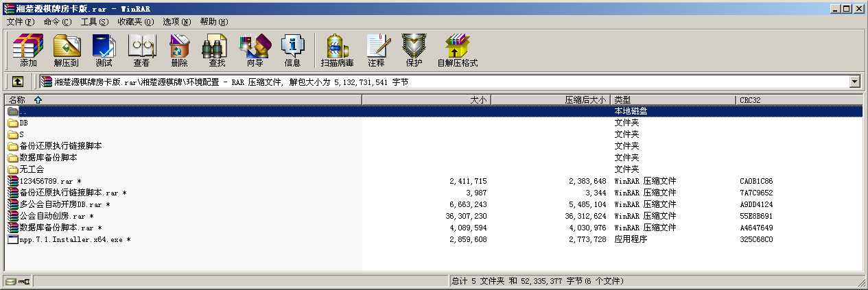Screen dimensions: 868x290
Task: Click the 应用程序 type cell
Action: [x=631, y=239]
